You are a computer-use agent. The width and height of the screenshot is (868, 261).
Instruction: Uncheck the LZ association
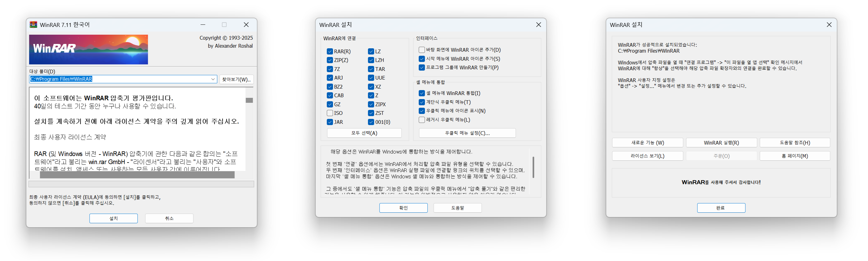(x=371, y=51)
